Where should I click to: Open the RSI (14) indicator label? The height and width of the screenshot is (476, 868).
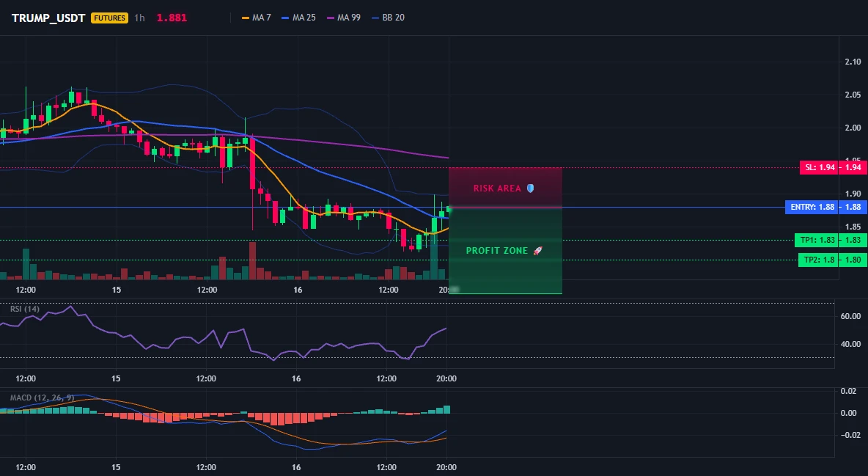[25, 309]
